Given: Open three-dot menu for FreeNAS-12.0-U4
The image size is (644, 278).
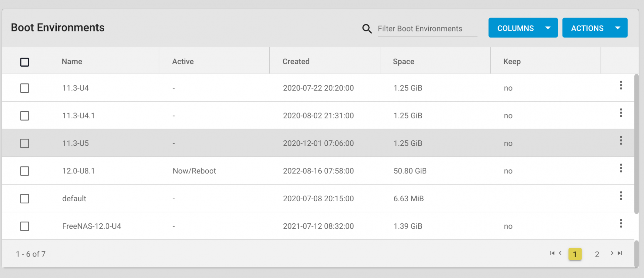Looking at the screenshot, I should [x=621, y=223].
